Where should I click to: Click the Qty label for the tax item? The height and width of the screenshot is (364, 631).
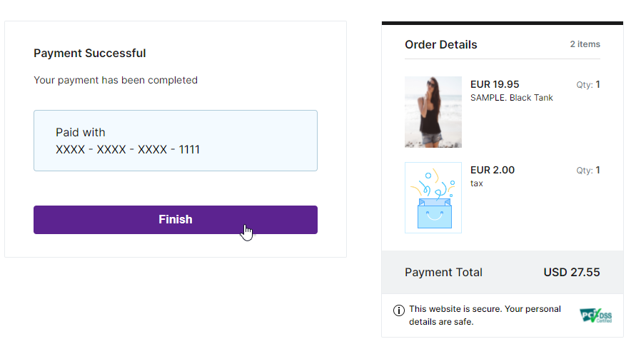[x=588, y=171]
